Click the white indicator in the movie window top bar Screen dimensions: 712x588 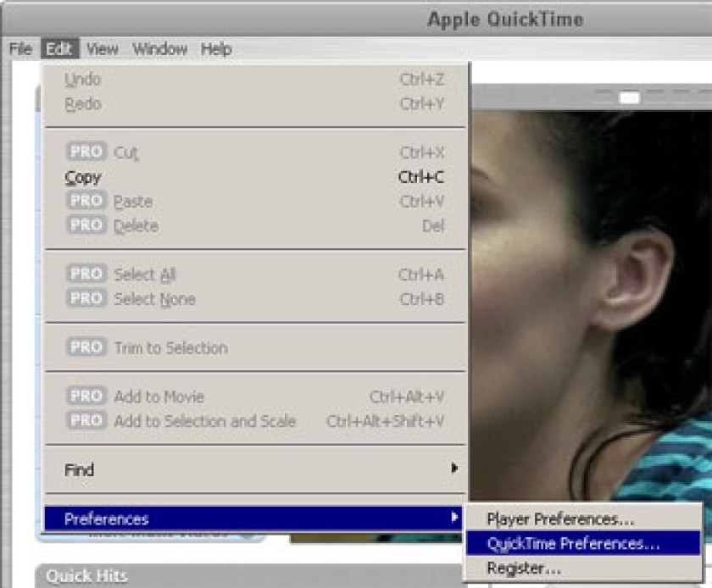[629, 97]
